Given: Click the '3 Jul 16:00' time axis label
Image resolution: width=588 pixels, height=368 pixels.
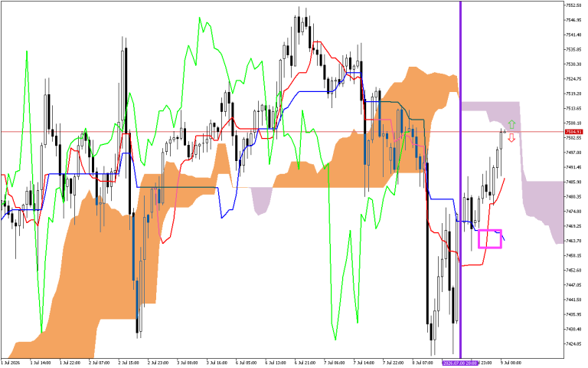Looking at the screenshot, I should click(x=218, y=363).
